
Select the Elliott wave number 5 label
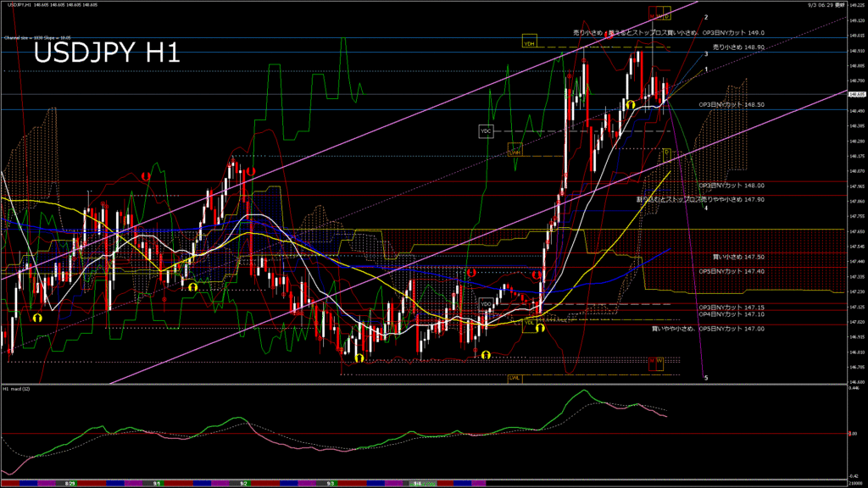pos(706,378)
